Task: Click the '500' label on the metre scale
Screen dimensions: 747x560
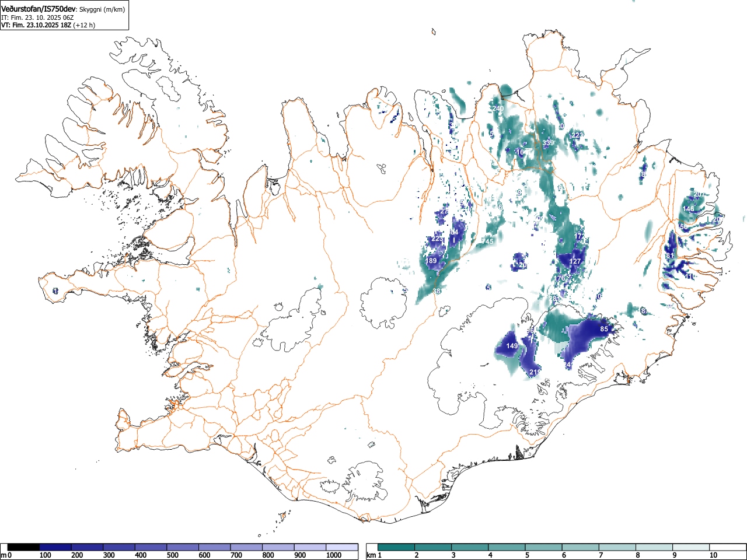Action: tap(172, 555)
